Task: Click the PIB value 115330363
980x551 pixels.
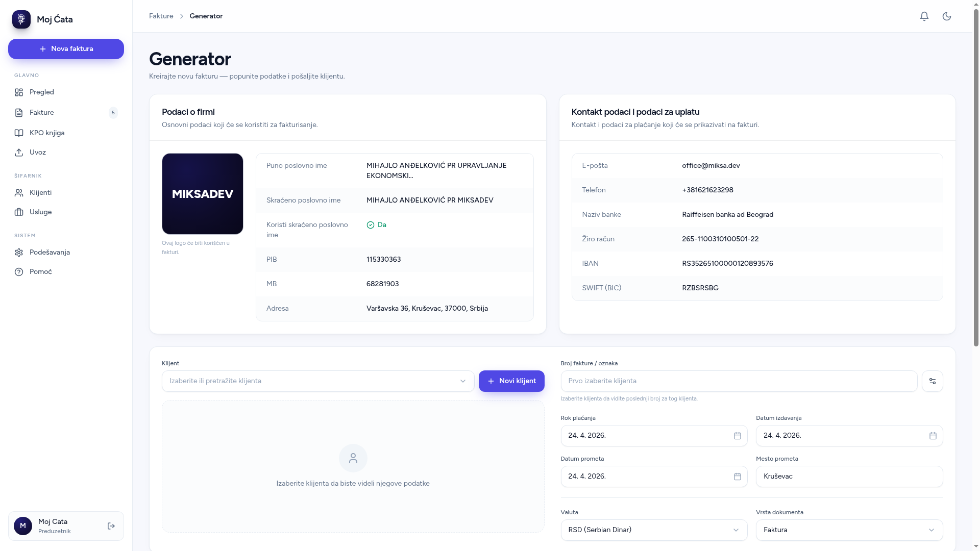Action: click(383, 260)
